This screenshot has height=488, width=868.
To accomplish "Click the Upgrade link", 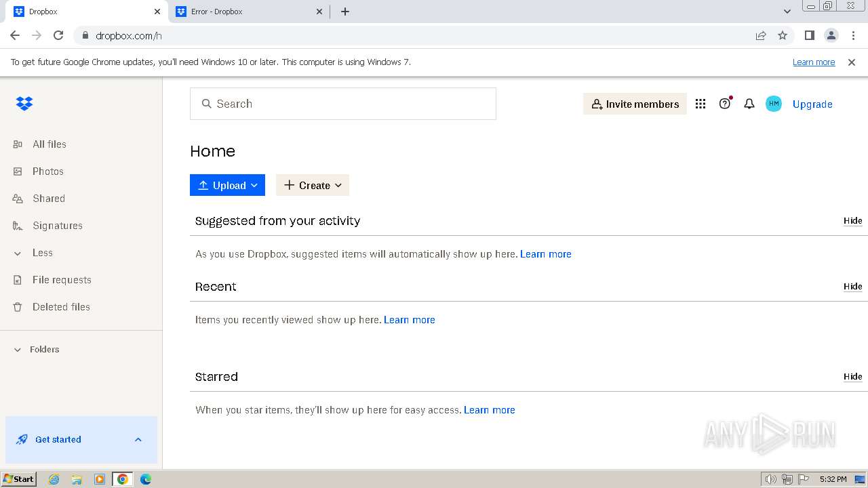I will (x=812, y=104).
